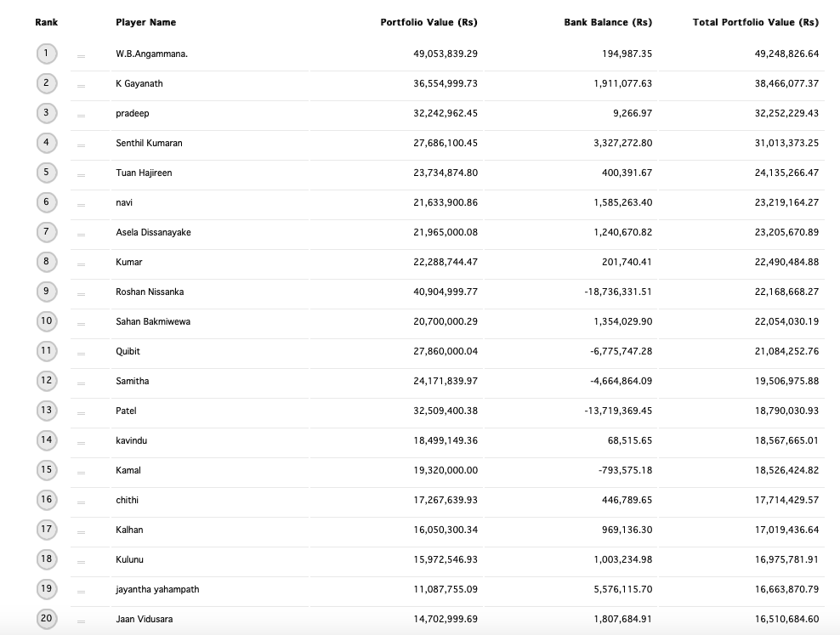The width and height of the screenshot is (840, 635).
Task: Open player K Gayanath's entry
Action: [x=139, y=83]
